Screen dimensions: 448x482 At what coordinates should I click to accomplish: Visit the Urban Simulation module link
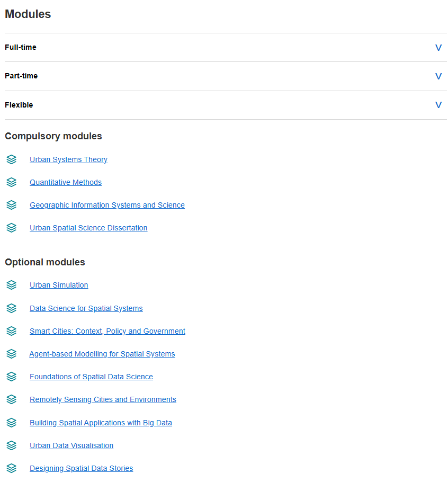59,285
